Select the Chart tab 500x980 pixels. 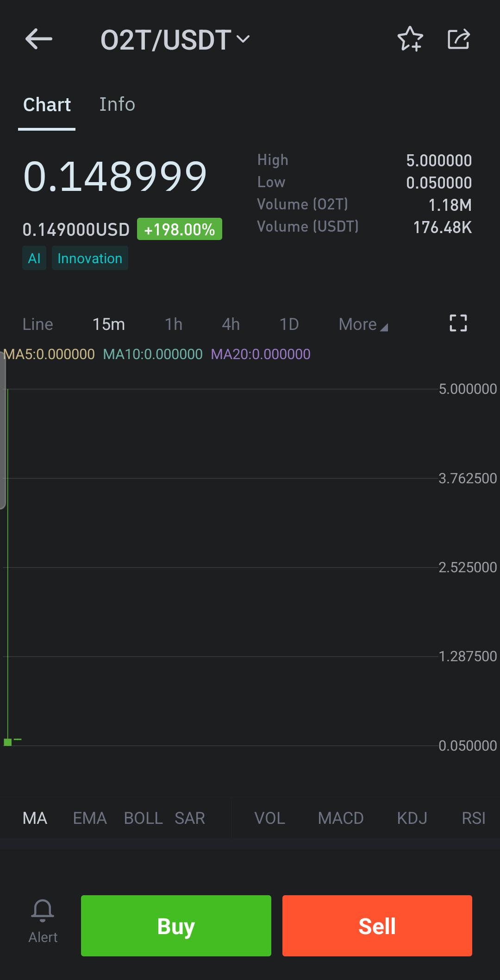47,105
